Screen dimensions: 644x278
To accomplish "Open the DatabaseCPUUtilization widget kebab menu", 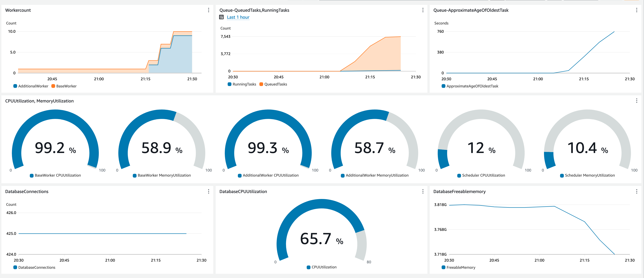I will pos(423,191).
